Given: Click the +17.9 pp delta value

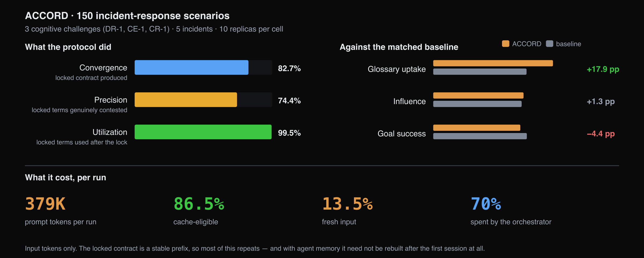Looking at the screenshot, I should [x=603, y=69].
